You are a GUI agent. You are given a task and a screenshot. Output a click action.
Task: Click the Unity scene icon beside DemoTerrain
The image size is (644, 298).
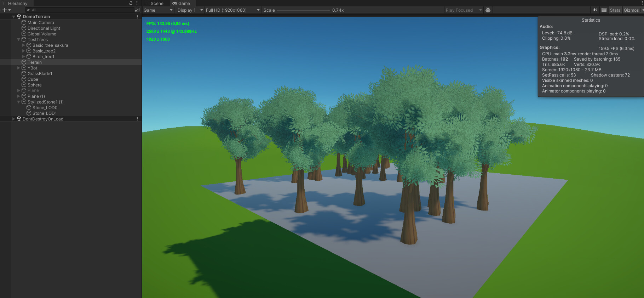[x=19, y=17]
